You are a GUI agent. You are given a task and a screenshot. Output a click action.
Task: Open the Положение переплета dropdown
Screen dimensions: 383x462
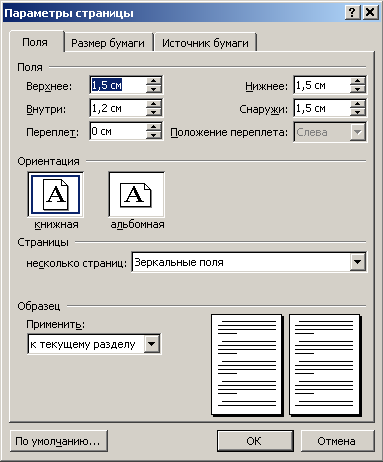click(x=358, y=132)
